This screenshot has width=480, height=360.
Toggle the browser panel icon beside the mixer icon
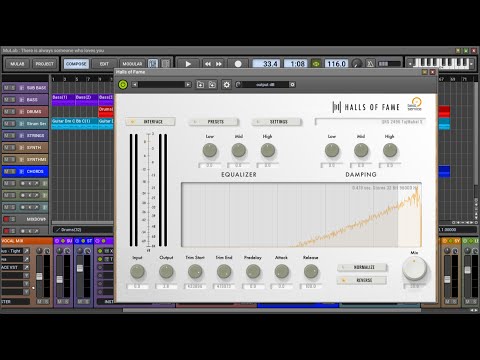coord(165,64)
